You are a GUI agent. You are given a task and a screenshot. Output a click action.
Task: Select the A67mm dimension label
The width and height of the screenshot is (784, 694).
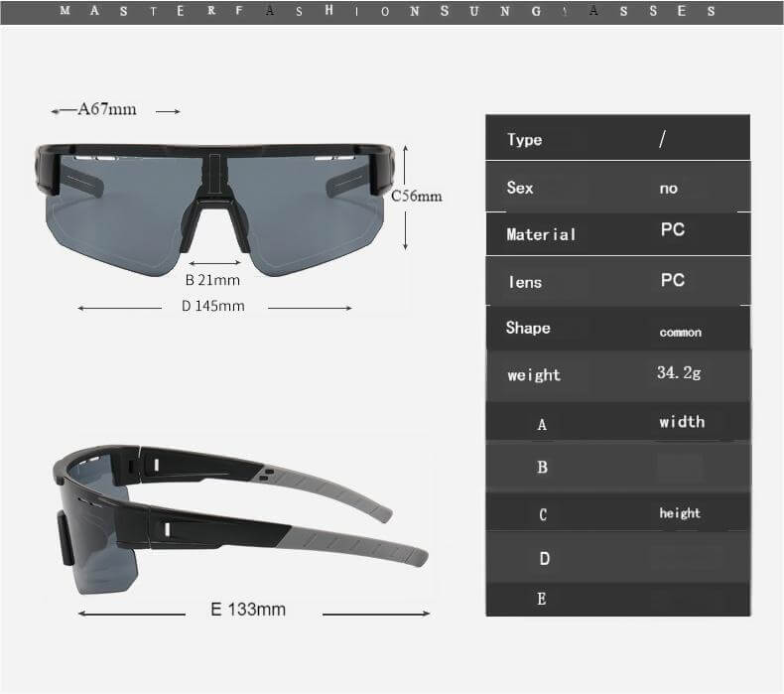point(107,109)
